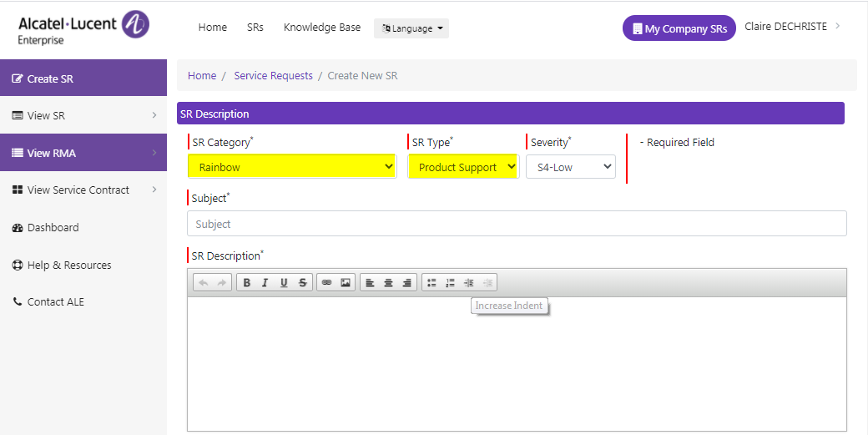Insert an image into SR description

coord(345,283)
